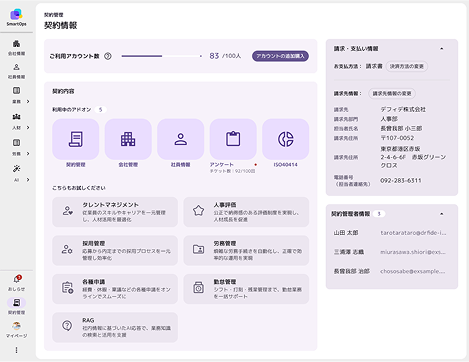Click the 人事部 department value
Viewport: 469px width, 362px height.
click(x=389, y=119)
